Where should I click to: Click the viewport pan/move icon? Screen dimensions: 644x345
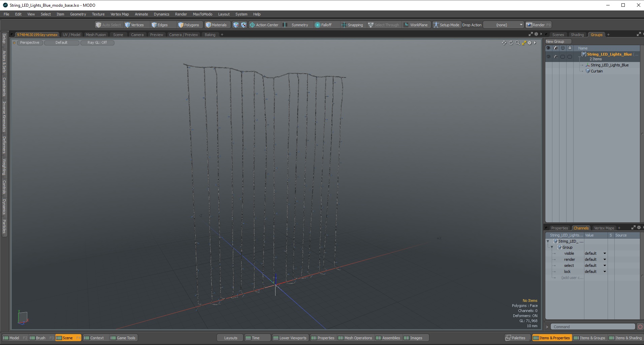pyautogui.click(x=504, y=43)
